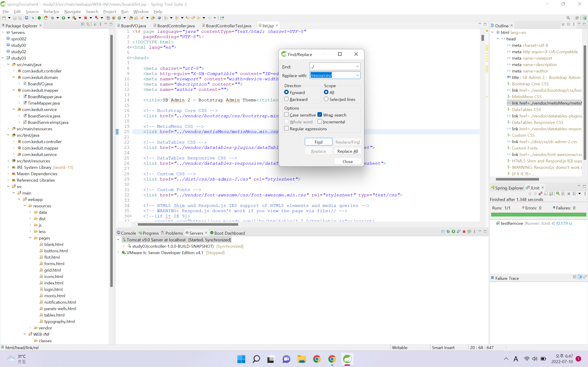Viewport: 588px width, 367px height.
Task: Click the editor horizontal scrollbar thumb
Action: 188,224
